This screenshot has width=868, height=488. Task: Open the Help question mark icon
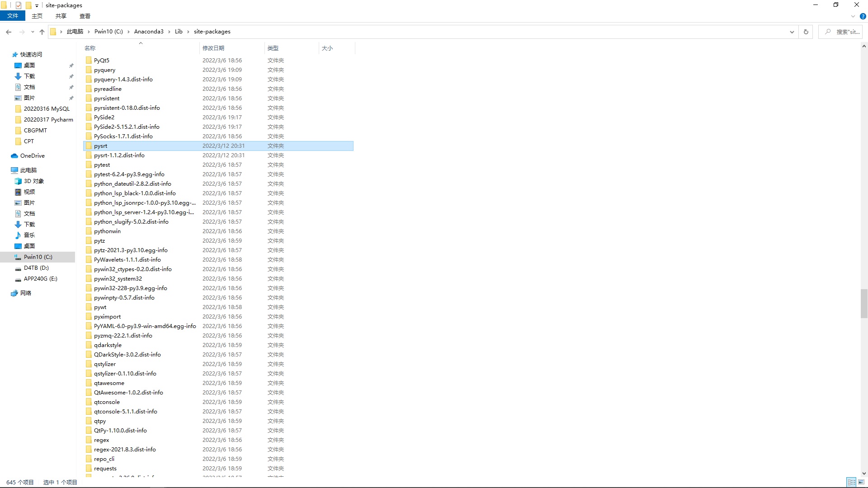(863, 16)
